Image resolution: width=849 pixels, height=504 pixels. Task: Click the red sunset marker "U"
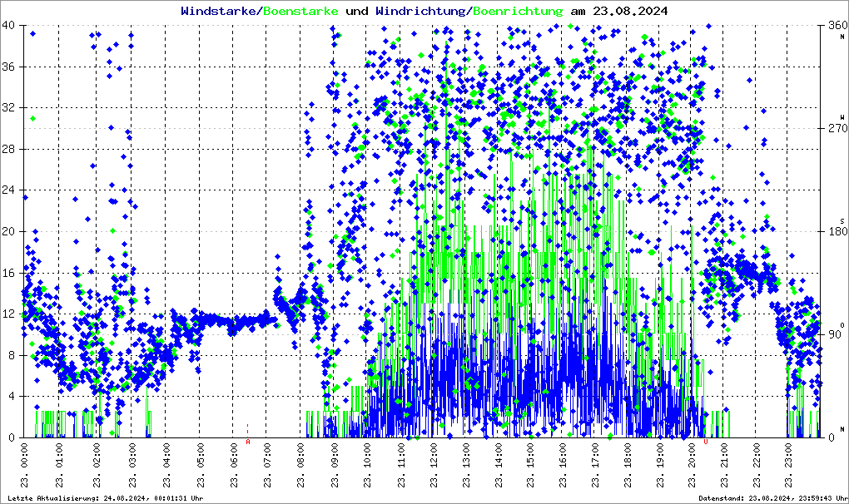[x=705, y=442]
